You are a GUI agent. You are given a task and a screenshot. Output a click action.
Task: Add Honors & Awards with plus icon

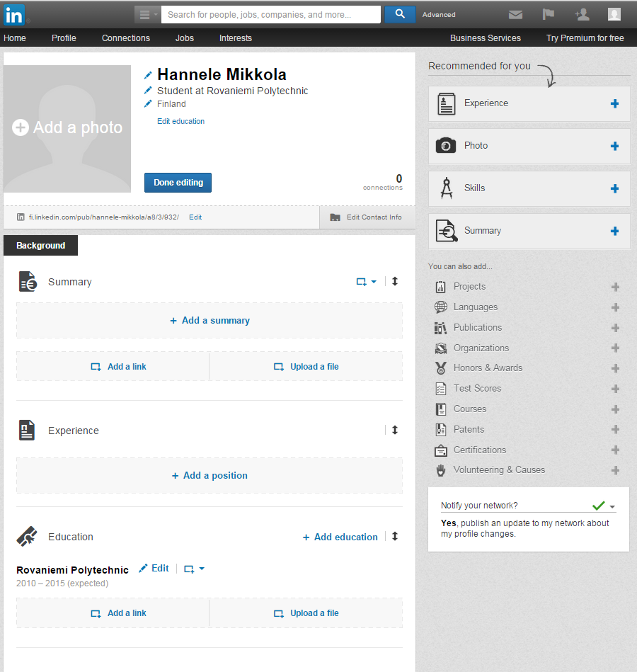coord(616,368)
